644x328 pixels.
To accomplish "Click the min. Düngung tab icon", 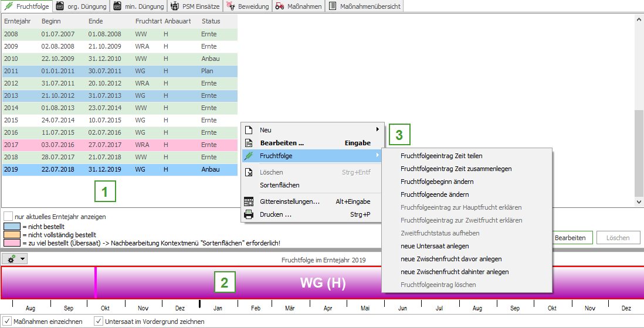I will tap(117, 6).
